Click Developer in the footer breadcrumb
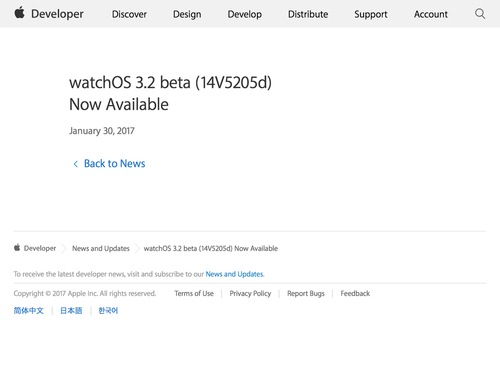 click(40, 248)
